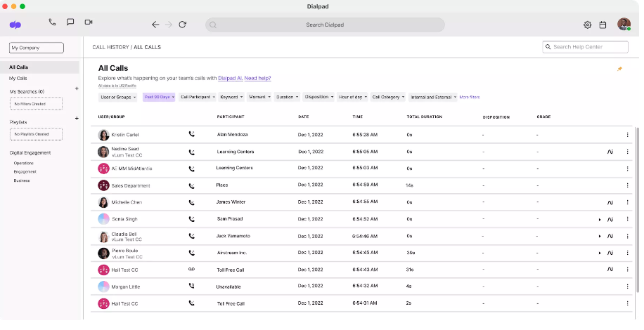Open Operations under Digital Engagement
The height and width of the screenshot is (330, 644).
pyautogui.click(x=23, y=163)
